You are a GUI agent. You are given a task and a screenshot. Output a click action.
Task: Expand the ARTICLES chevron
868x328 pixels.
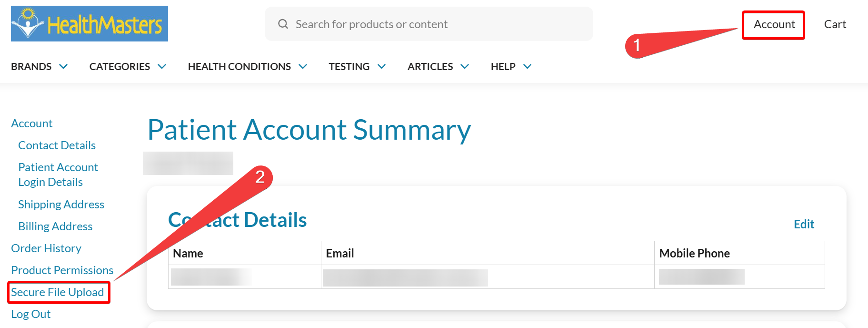pos(465,66)
